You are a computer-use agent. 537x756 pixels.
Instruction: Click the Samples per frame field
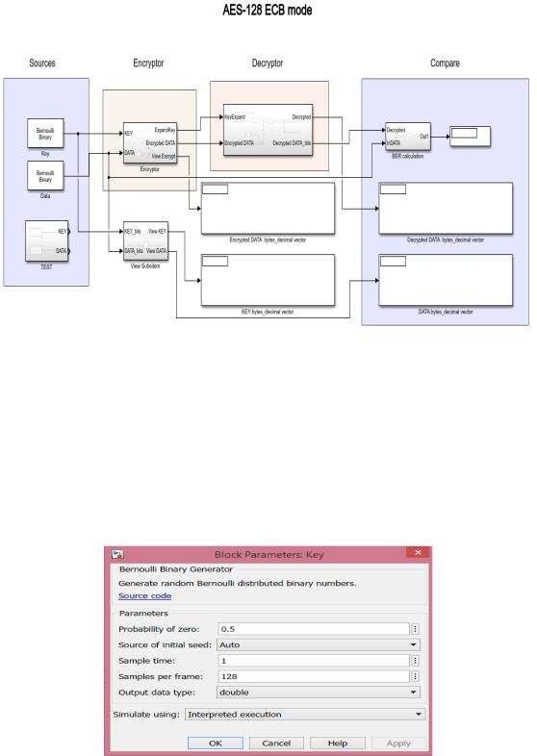pos(314,676)
